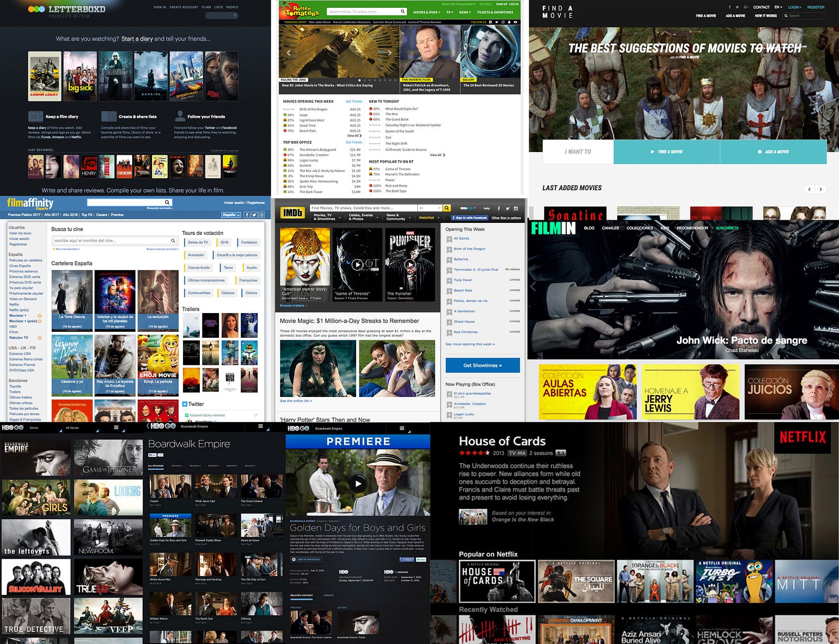Show previous Last Added Movies with left arrow
This screenshot has width=839, height=644.
coord(810,189)
